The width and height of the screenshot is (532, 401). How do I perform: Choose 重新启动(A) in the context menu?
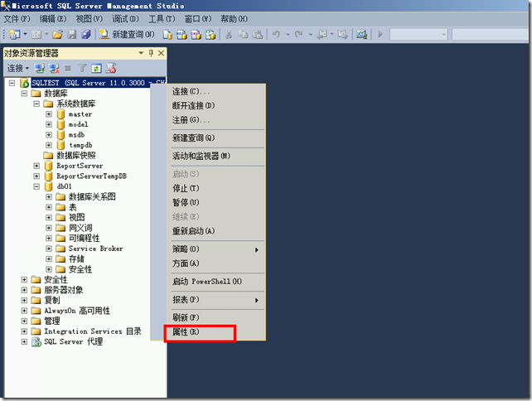click(x=192, y=231)
